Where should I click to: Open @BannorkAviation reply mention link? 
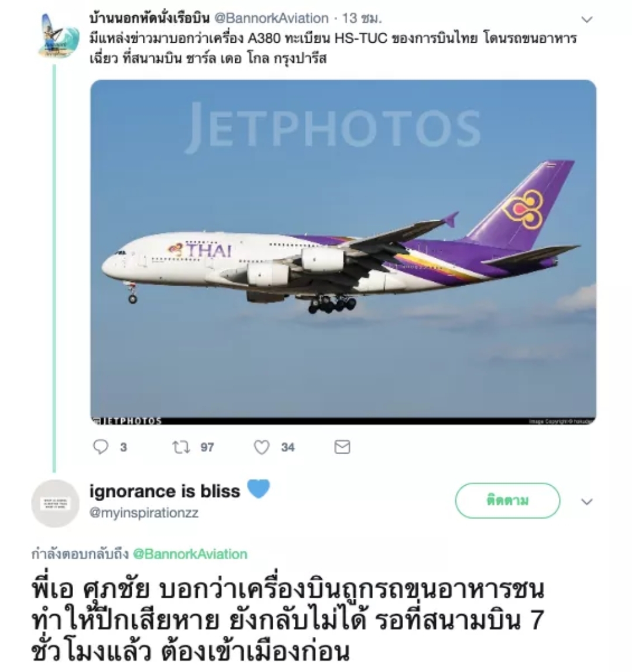coord(190,554)
